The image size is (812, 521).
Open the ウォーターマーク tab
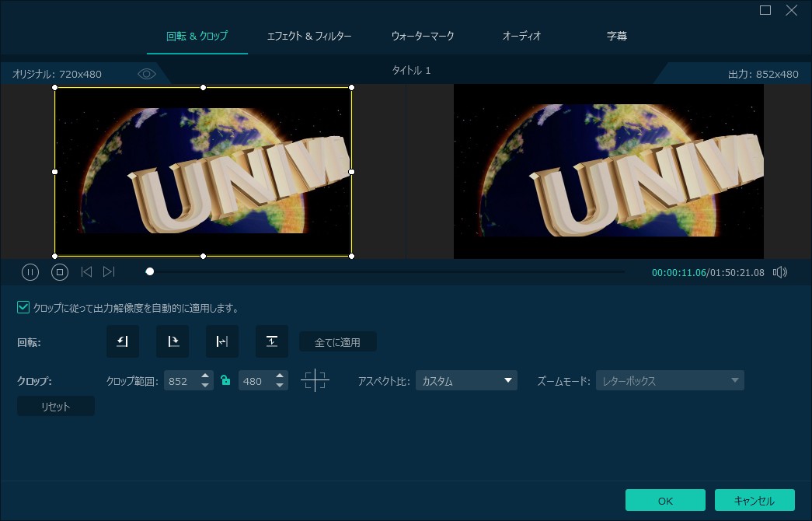pyautogui.click(x=423, y=37)
